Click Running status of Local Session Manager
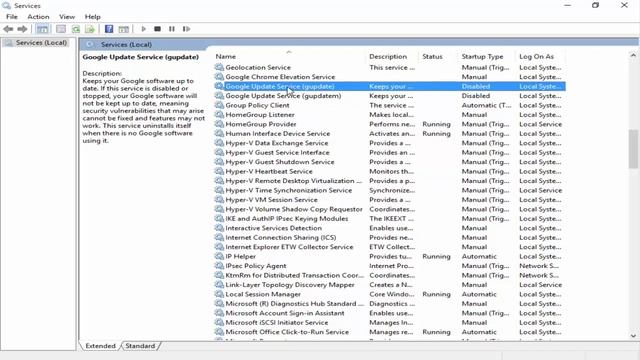 coord(436,294)
